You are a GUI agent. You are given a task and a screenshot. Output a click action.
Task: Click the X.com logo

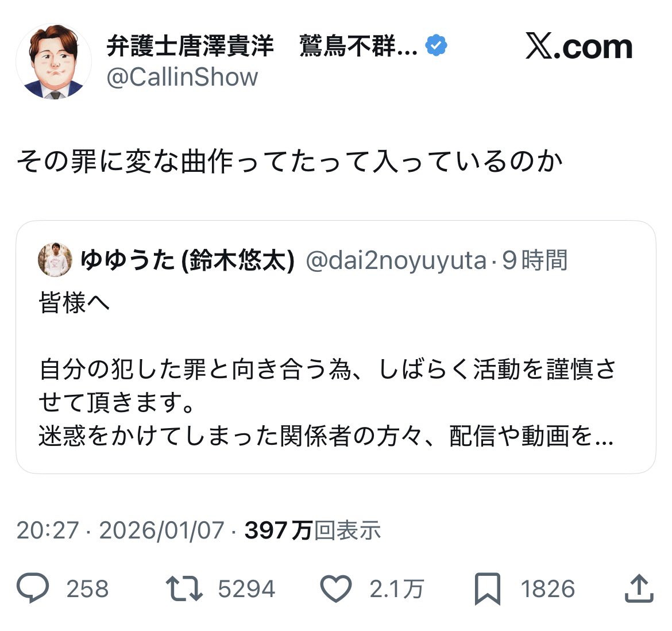click(579, 47)
